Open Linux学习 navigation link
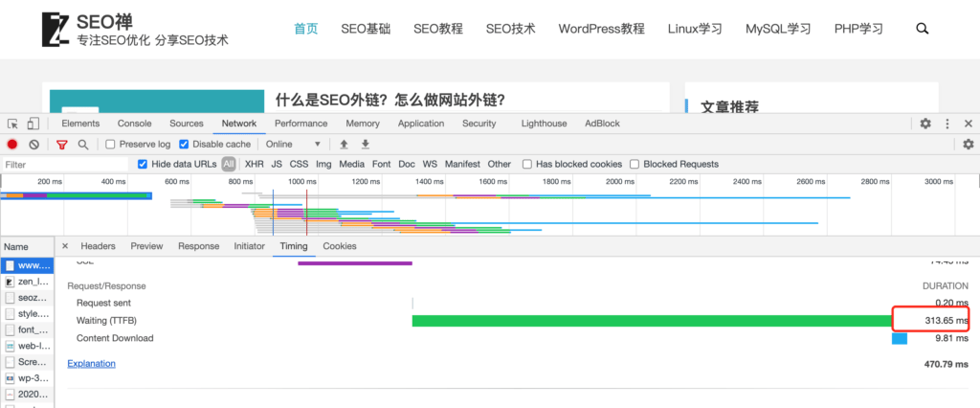 [695, 29]
